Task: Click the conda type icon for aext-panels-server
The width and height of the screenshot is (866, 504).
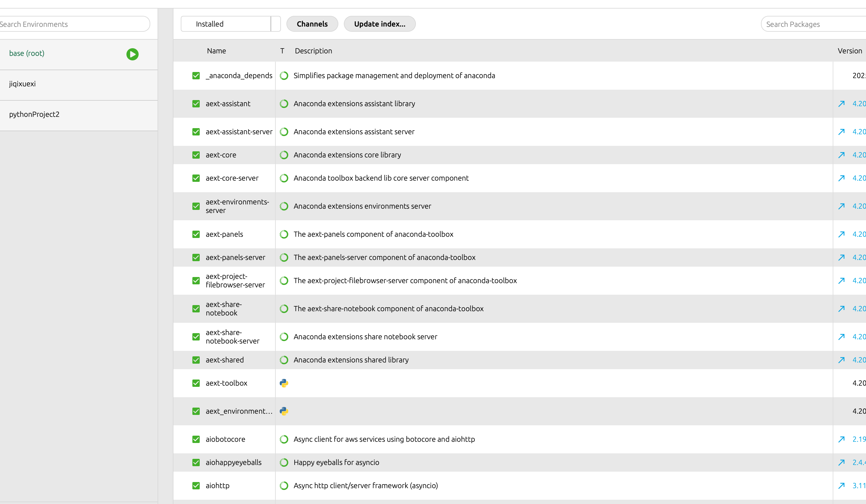Action: click(284, 257)
